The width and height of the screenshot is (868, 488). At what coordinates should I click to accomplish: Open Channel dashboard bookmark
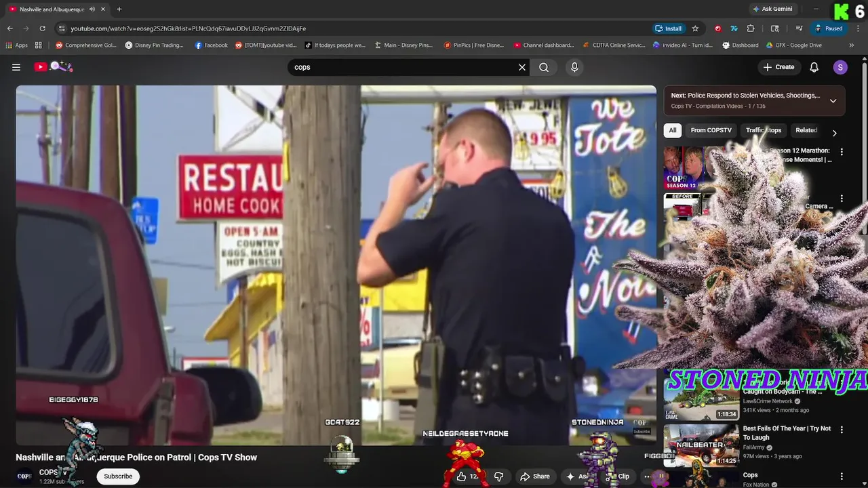coord(544,45)
